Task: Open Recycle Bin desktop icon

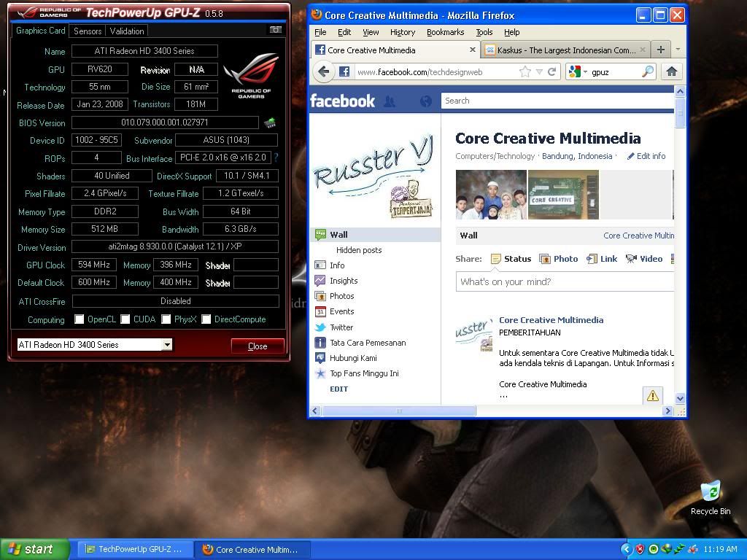Action: click(711, 497)
